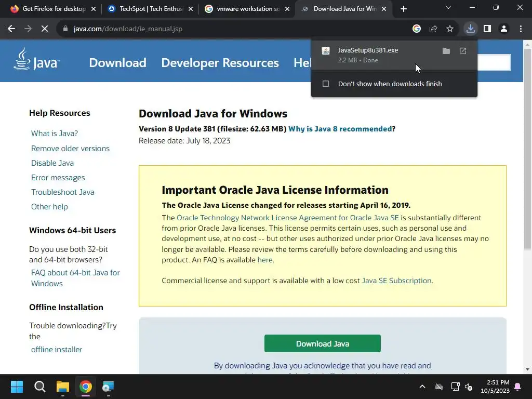Click the green Download Java button
Image resolution: width=532 pixels, height=399 pixels.
pos(322,344)
